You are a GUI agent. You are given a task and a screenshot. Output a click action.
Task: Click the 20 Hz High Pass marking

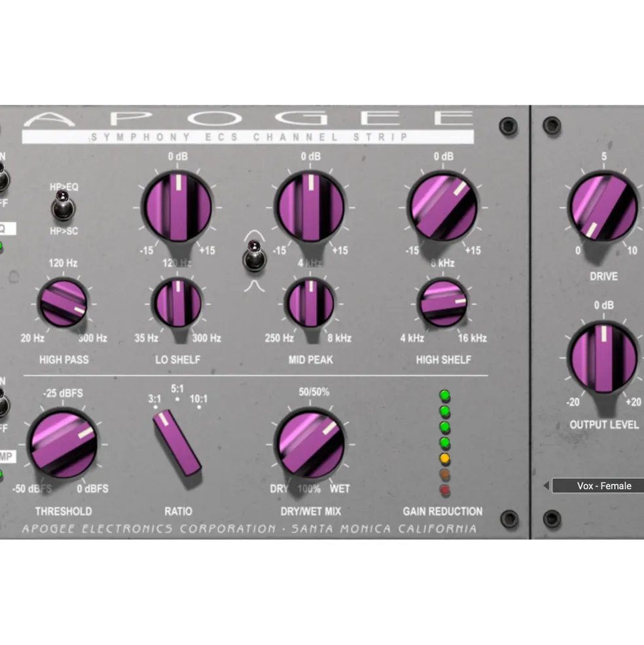click(33, 338)
